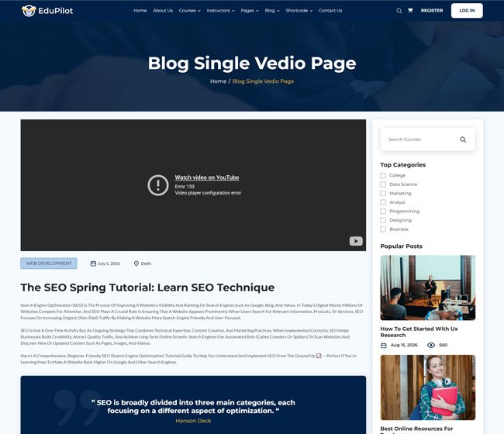Expand the Courses dropdown menu
The height and width of the screenshot is (434, 504).
pyautogui.click(x=190, y=11)
